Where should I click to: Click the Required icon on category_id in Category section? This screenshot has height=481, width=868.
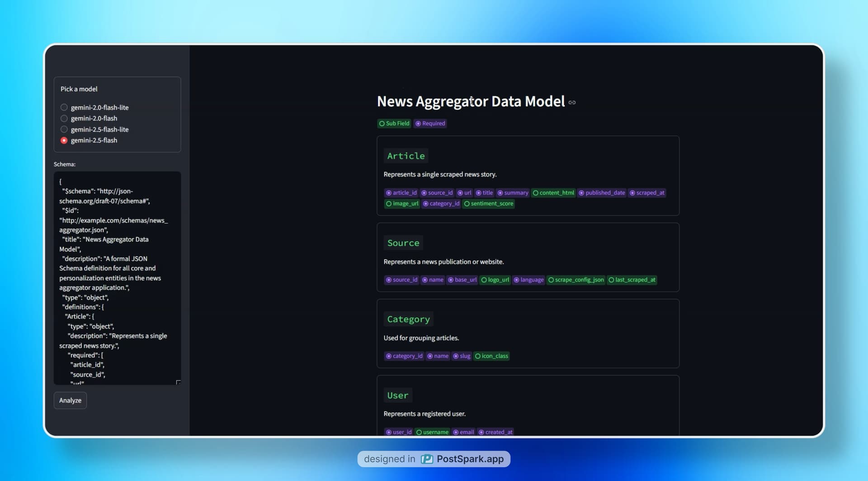[389, 356]
